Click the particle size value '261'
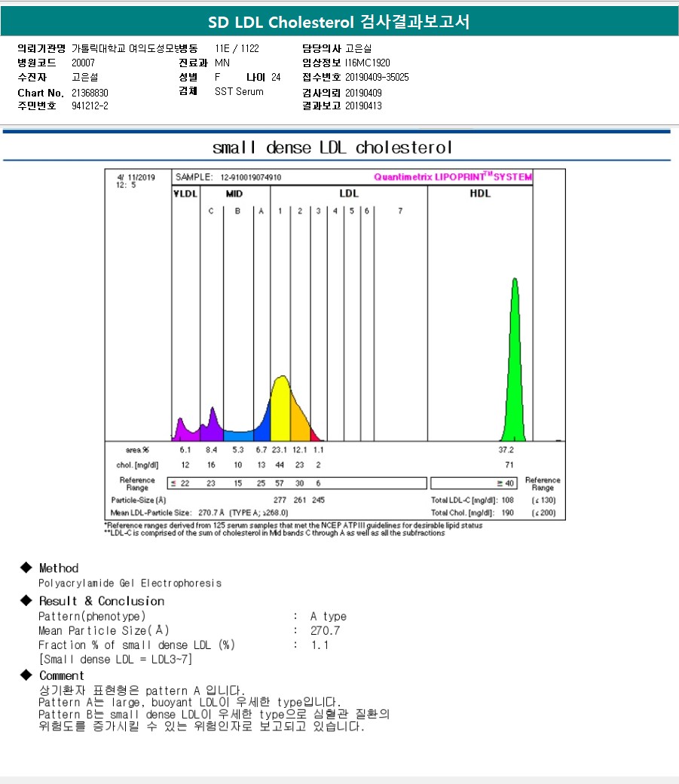This screenshot has width=679, height=784. 300,500
